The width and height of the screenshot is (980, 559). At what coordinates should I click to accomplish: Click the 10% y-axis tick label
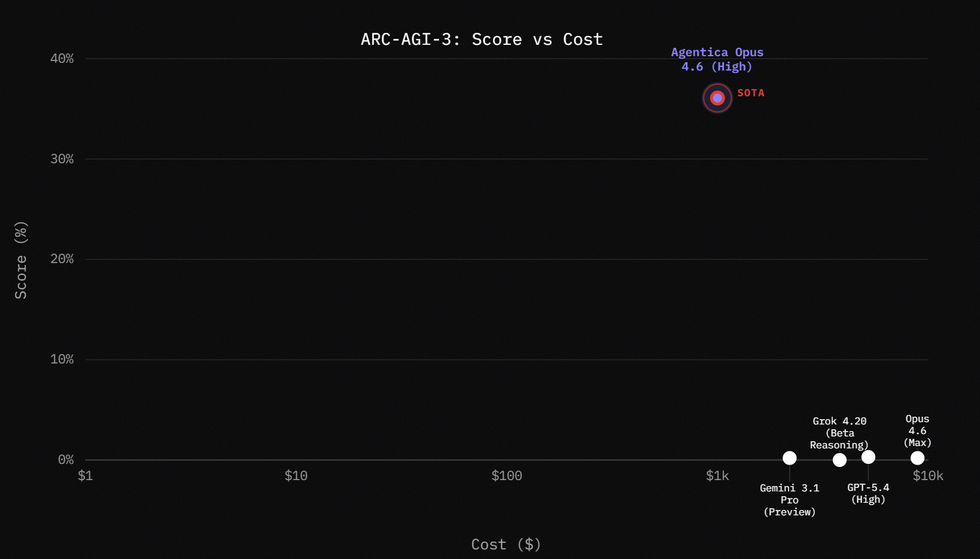(x=62, y=359)
